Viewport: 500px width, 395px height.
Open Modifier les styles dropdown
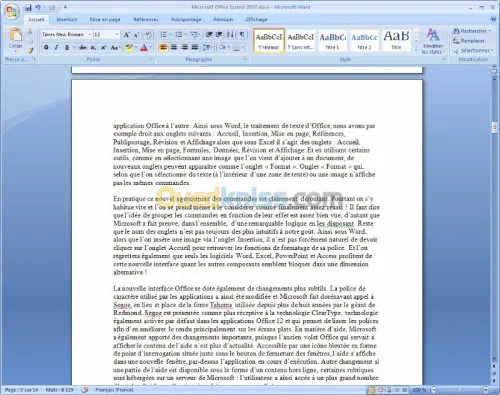[x=433, y=42]
